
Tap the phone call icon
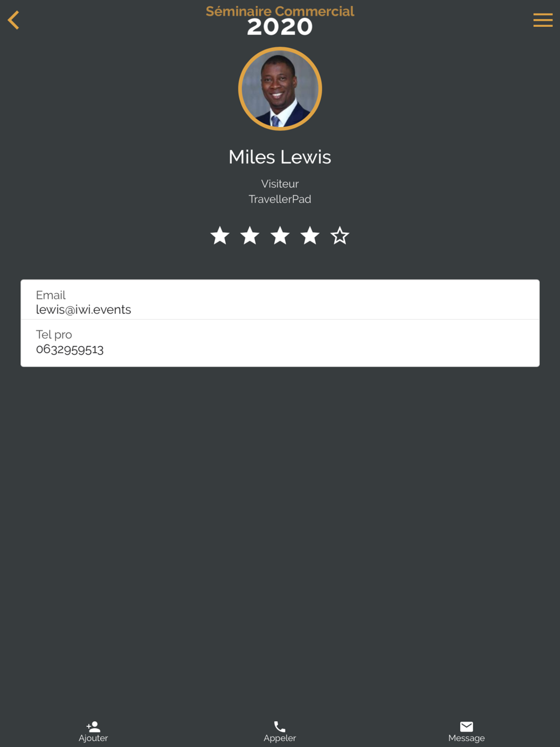(279, 726)
